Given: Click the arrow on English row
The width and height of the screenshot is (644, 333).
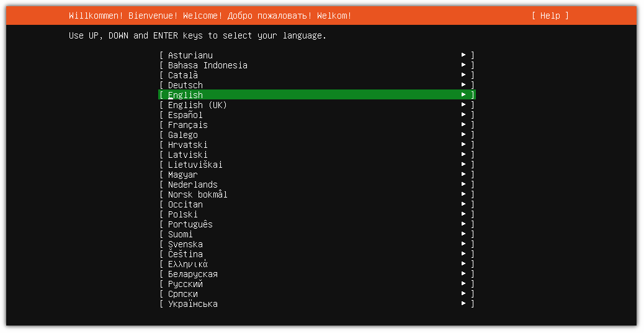Looking at the screenshot, I should pos(463,94).
